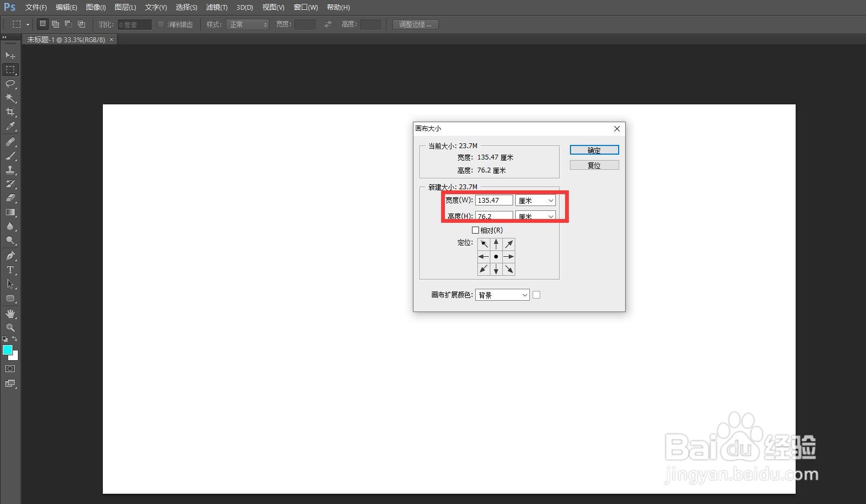The height and width of the screenshot is (504, 866).
Task: Close the 未标题-1 document tab
Action: click(111, 39)
